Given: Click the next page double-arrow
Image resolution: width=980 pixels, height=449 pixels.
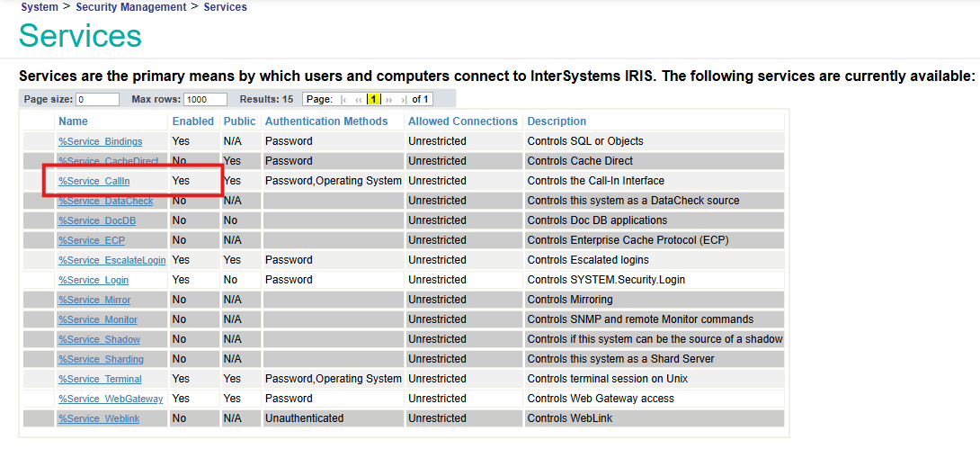Looking at the screenshot, I should (x=389, y=99).
